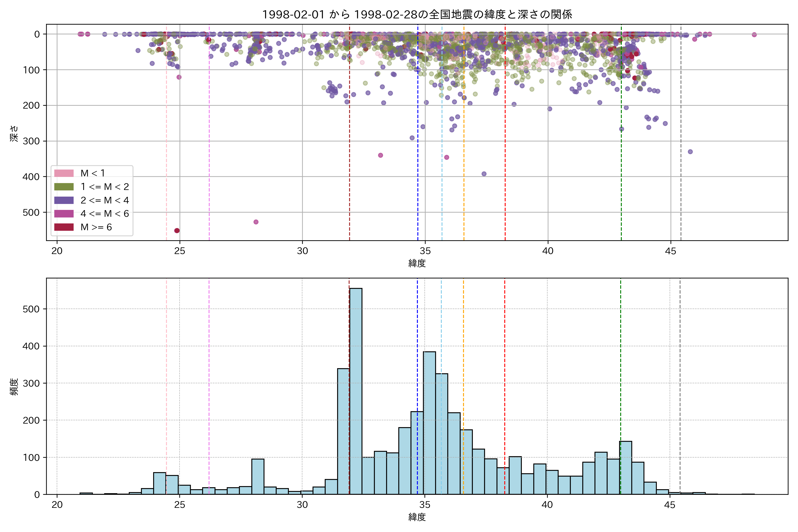
Task: Click the 頻度 y-axis label of the histogram
Action: [x=14, y=387]
